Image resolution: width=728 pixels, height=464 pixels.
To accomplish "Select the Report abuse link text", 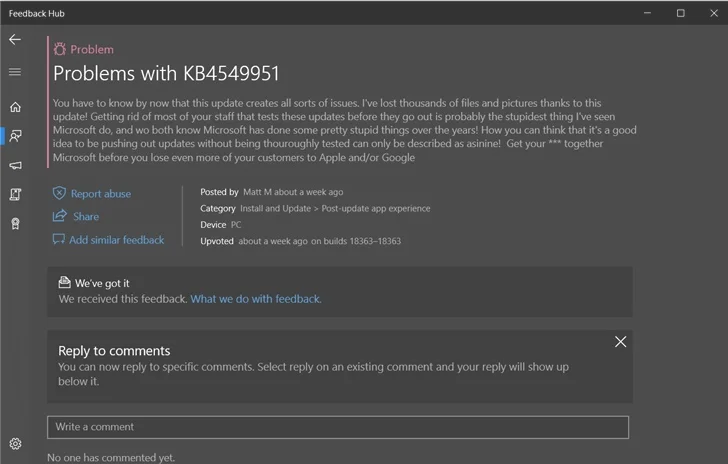I will 100,194.
